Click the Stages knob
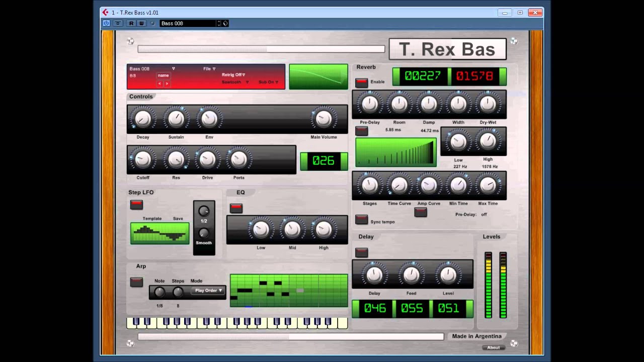This screenshot has width=644, height=362. pyautogui.click(x=370, y=185)
